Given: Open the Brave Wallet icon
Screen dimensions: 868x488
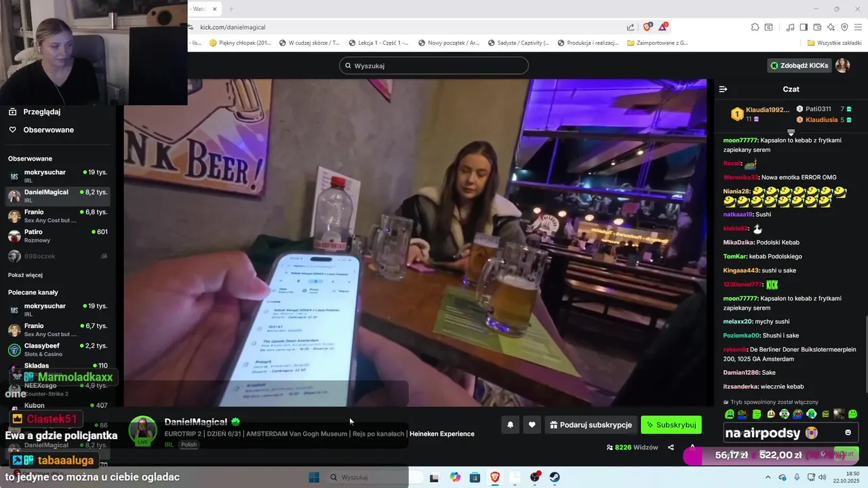Looking at the screenshot, I should click(817, 27).
